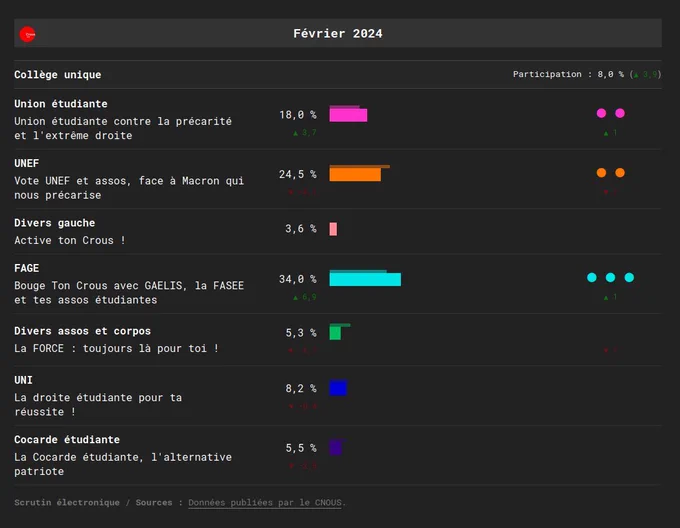Click the 'FAGE' list name
The height and width of the screenshot is (528, 680).
[x=26, y=268]
